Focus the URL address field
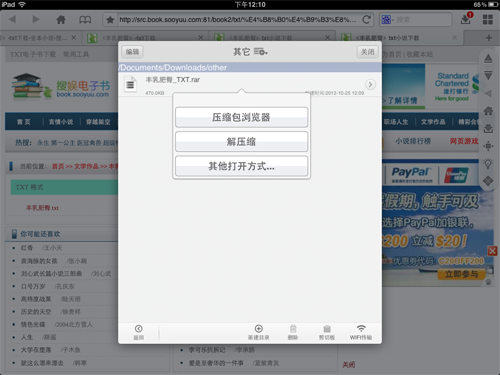The width and height of the screenshot is (500, 375). [237, 20]
